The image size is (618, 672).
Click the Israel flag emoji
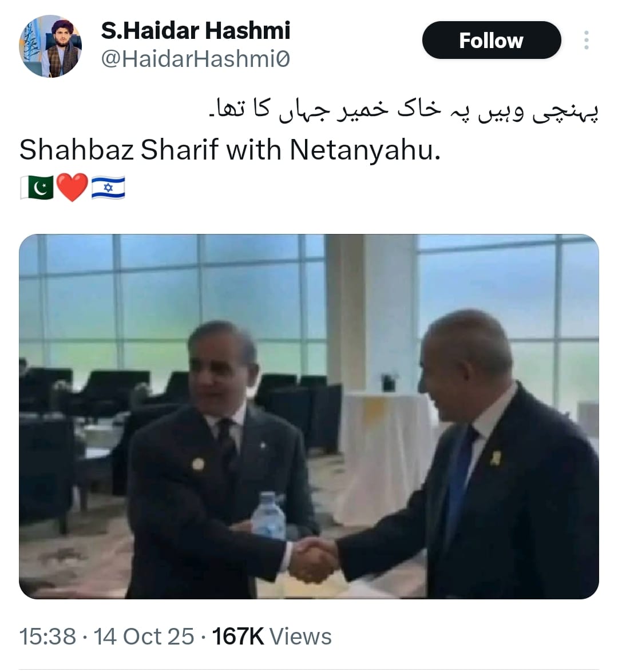(x=108, y=188)
